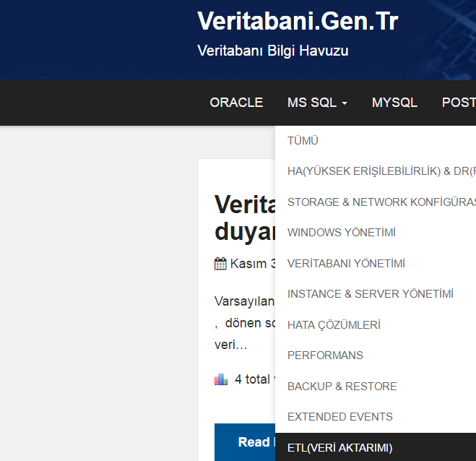This screenshot has height=461, width=476.
Task: Choose PERFORMANS from the dropdown
Action: (x=325, y=356)
